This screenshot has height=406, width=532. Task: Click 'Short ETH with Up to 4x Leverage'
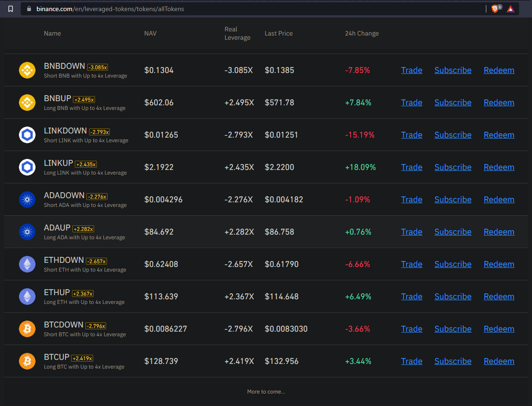click(85, 270)
